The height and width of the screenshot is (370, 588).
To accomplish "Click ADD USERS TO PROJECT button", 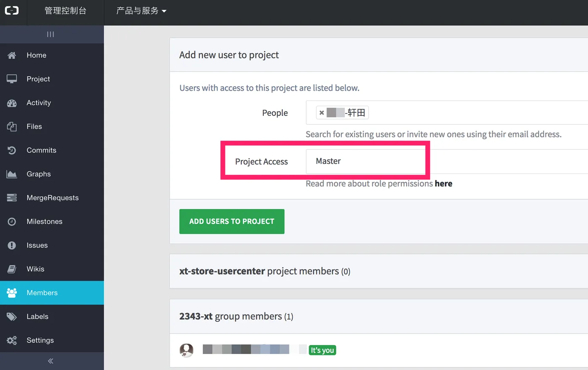I will pyautogui.click(x=232, y=221).
